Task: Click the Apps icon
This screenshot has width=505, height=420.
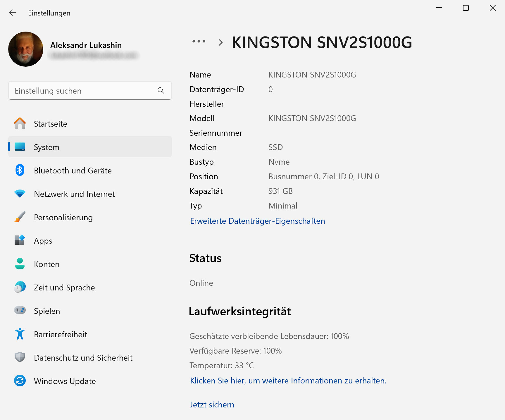Action: [20, 240]
